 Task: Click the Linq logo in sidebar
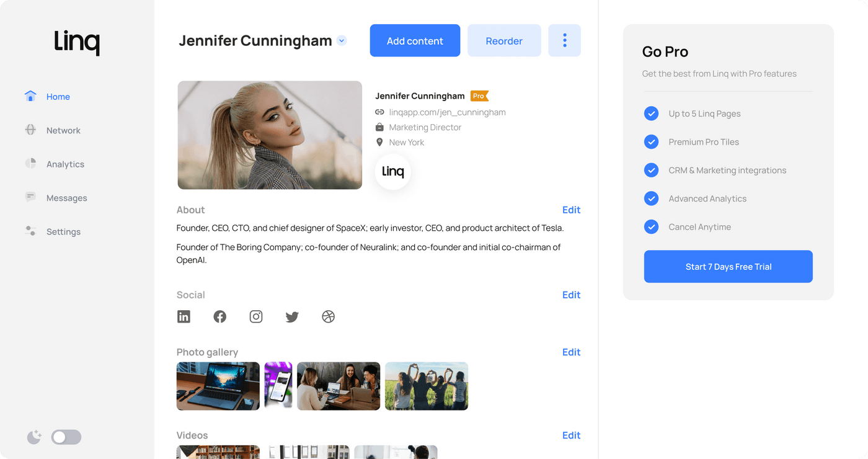pyautogui.click(x=77, y=42)
